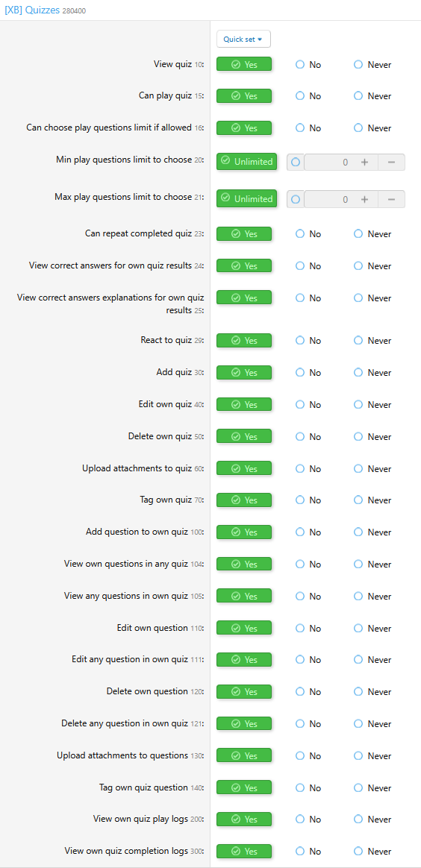Choose No for Tag own quiz question

(x=308, y=787)
